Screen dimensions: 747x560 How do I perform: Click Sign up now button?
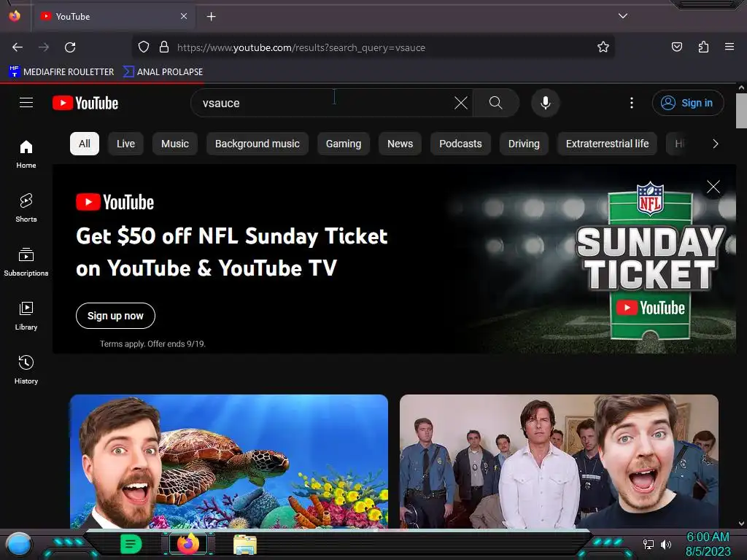click(115, 316)
